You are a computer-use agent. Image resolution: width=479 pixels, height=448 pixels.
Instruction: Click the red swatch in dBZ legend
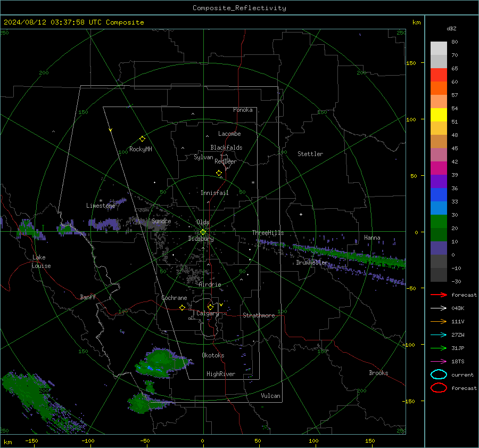pyautogui.click(x=439, y=75)
